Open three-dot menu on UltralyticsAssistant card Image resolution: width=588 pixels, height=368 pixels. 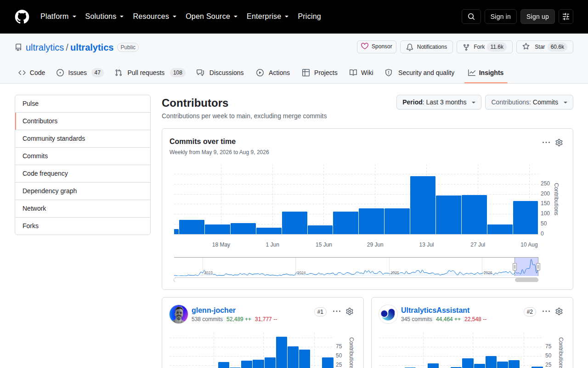[x=546, y=311]
